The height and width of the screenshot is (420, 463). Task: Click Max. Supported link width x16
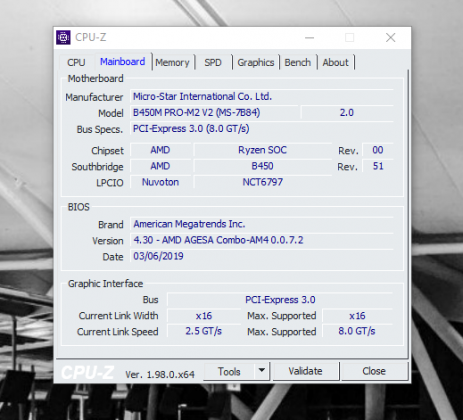point(357,316)
